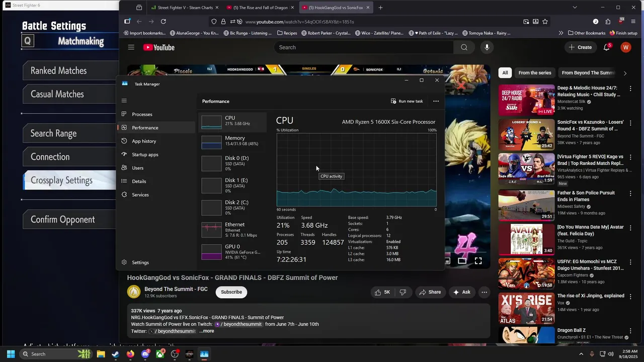The width and height of the screenshot is (644, 362).
Task: Subscribe to Beyond The Summit - FGC
Action: pos(231,292)
